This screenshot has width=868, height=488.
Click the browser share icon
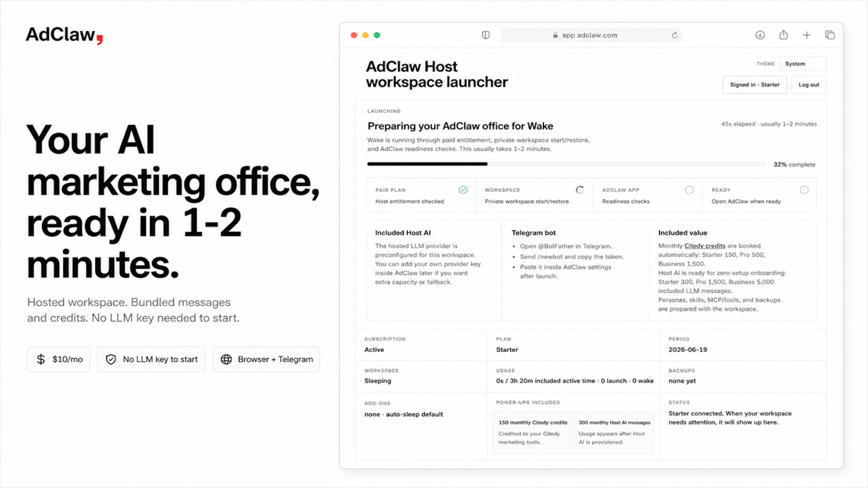coord(783,35)
